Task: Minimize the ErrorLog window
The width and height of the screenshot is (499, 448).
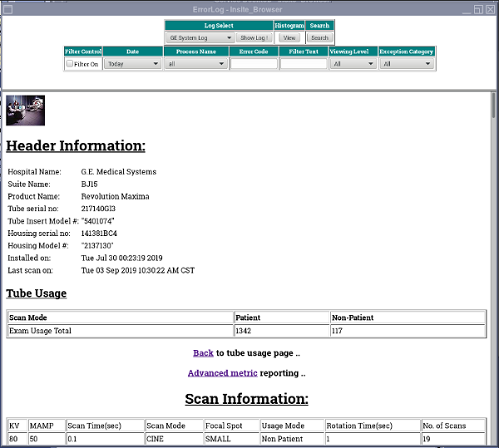Action: coord(465,8)
